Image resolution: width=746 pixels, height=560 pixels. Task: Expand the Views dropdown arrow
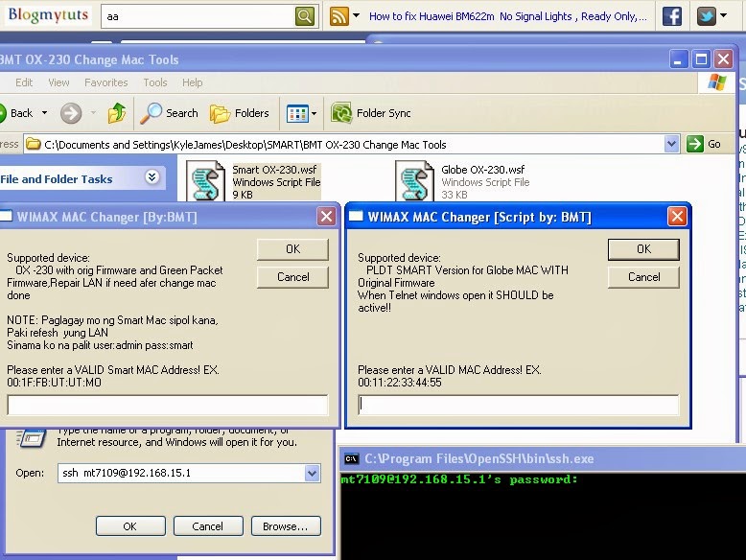[x=314, y=114]
